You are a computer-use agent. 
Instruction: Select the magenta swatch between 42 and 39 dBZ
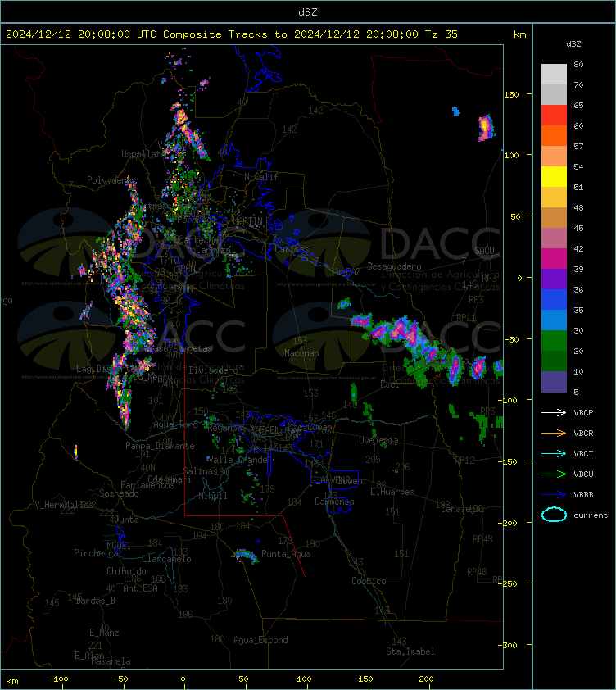(554, 259)
